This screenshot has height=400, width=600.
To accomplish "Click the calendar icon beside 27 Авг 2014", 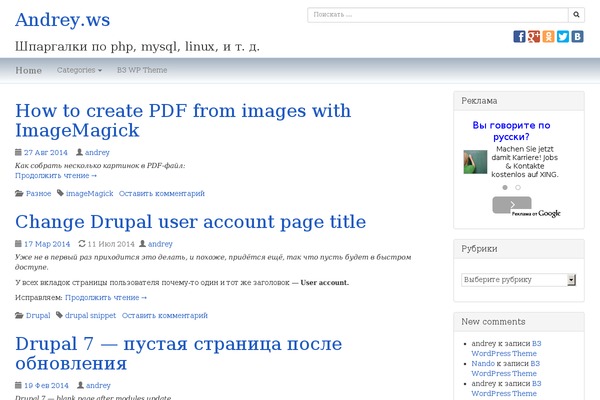I will click(x=18, y=152).
